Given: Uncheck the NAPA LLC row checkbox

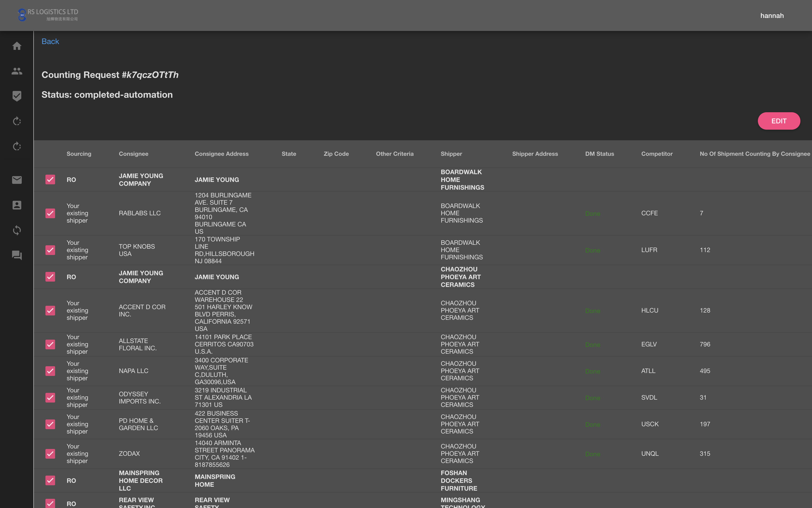Looking at the screenshot, I should (x=50, y=371).
